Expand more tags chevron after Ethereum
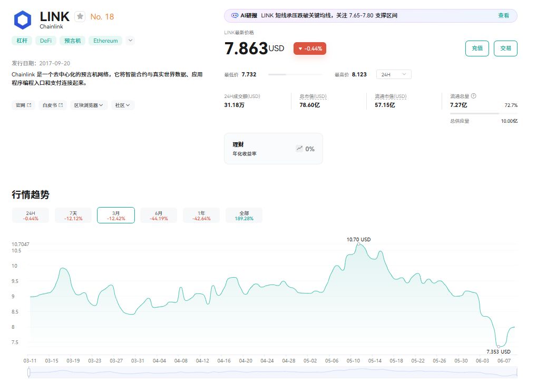Viewport: 546px width, 392px height. (130, 41)
